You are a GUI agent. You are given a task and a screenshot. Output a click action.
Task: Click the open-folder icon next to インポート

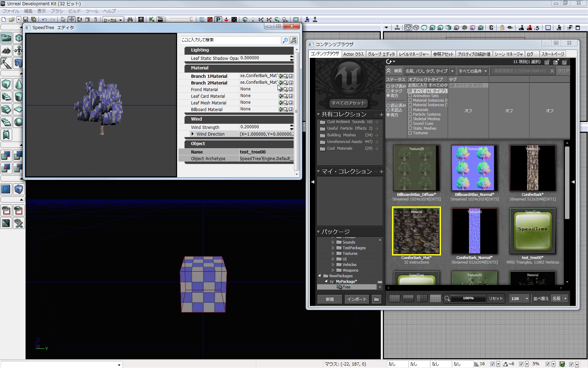point(376,299)
